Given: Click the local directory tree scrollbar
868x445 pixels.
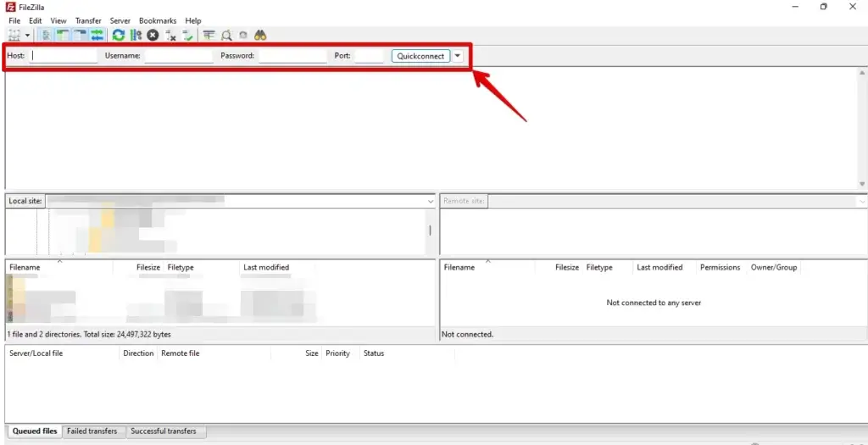Looking at the screenshot, I should point(430,231).
